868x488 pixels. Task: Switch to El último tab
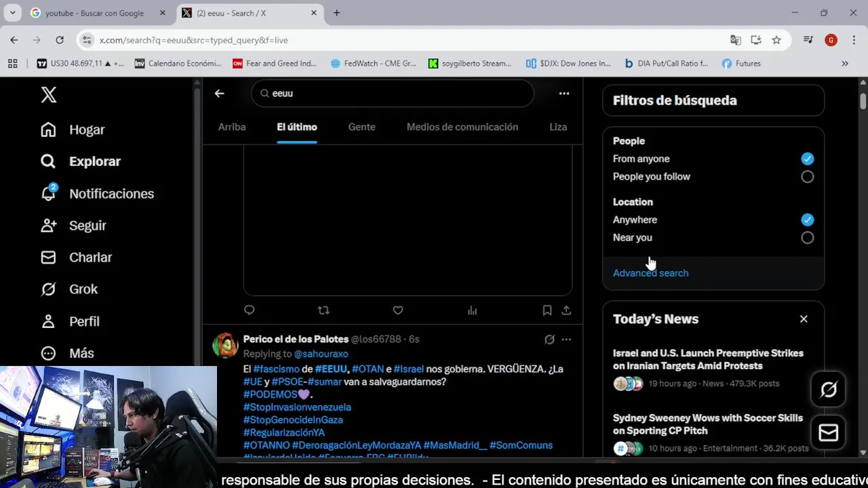(297, 127)
